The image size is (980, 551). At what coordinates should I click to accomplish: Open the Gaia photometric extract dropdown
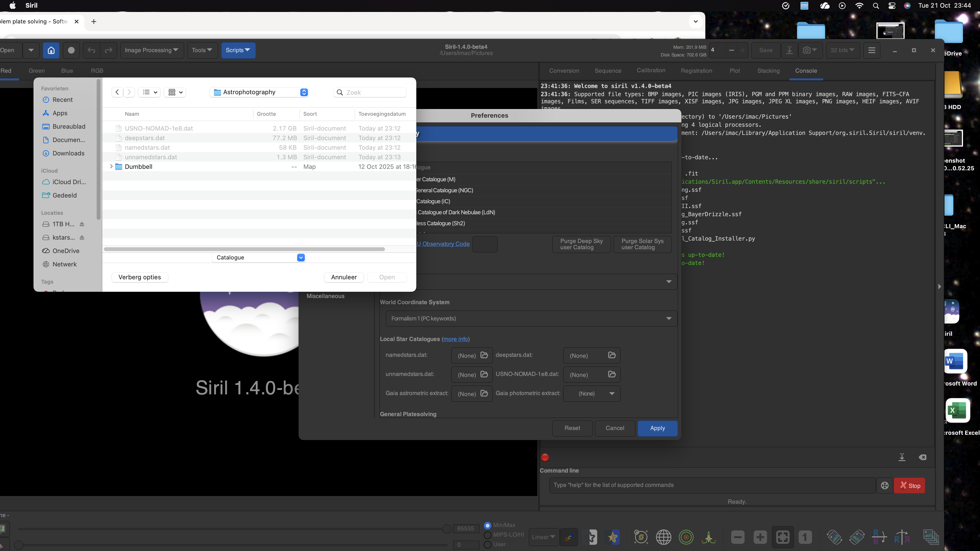(x=592, y=394)
